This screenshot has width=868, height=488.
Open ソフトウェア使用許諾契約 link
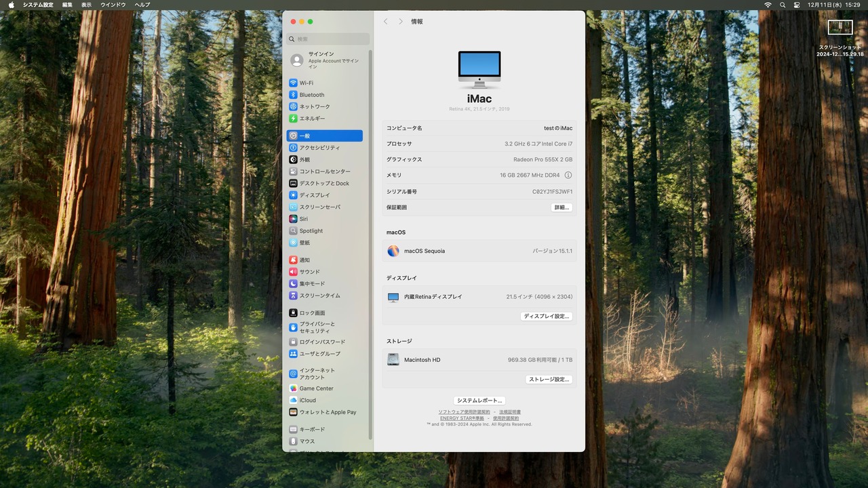(464, 412)
